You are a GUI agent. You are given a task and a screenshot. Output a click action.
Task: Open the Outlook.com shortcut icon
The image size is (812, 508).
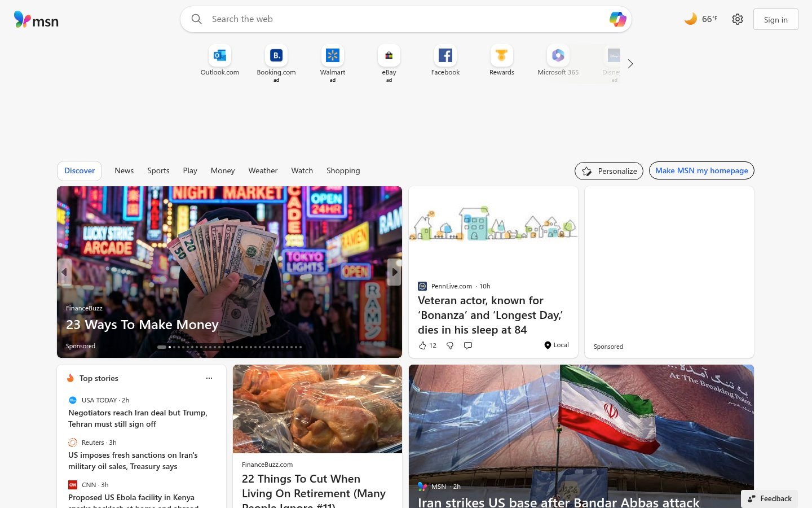pyautogui.click(x=220, y=55)
